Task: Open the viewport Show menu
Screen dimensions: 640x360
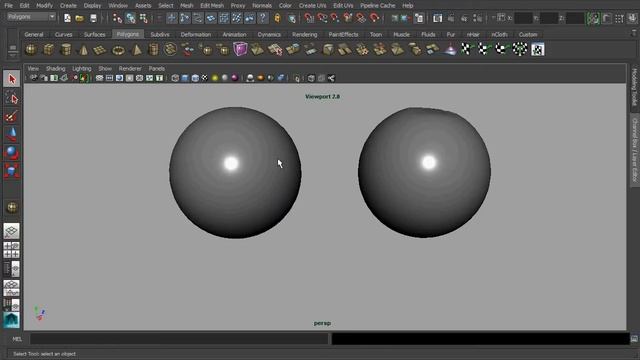Action: (105, 69)
